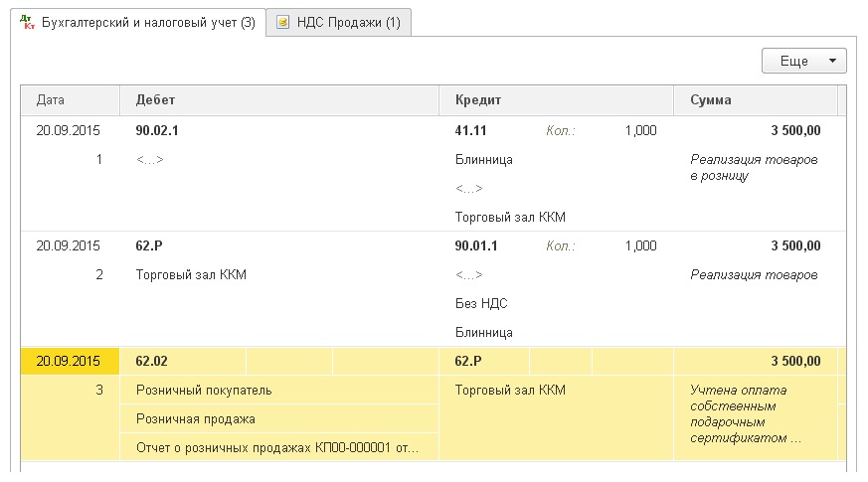
Task: Click Торговый зал ККМ in highlighted row
Action: click(510, 391)
